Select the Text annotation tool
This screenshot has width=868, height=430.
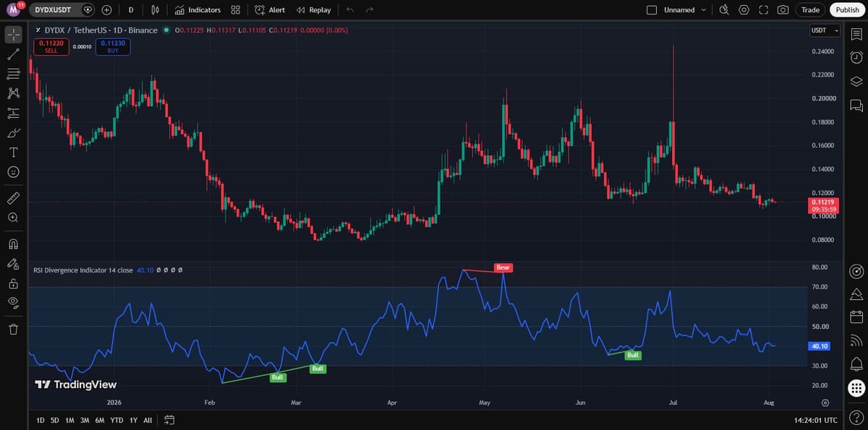13,152
